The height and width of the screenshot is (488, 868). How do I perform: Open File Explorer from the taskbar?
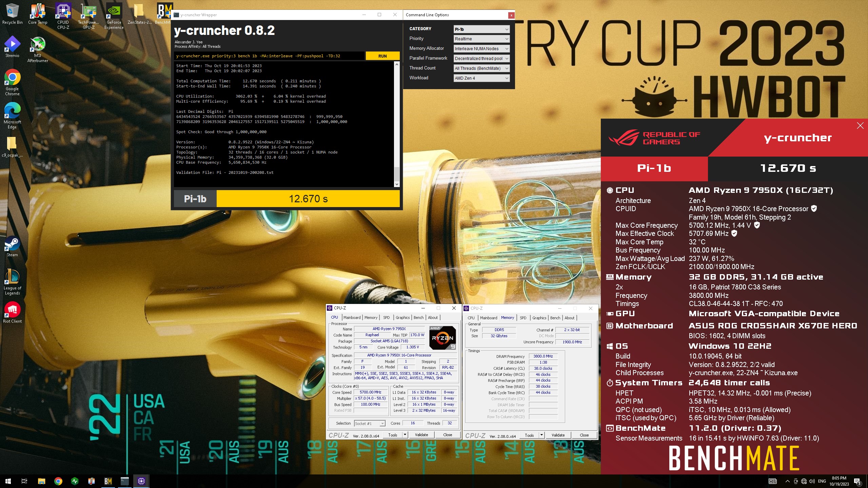click(41, 481)
